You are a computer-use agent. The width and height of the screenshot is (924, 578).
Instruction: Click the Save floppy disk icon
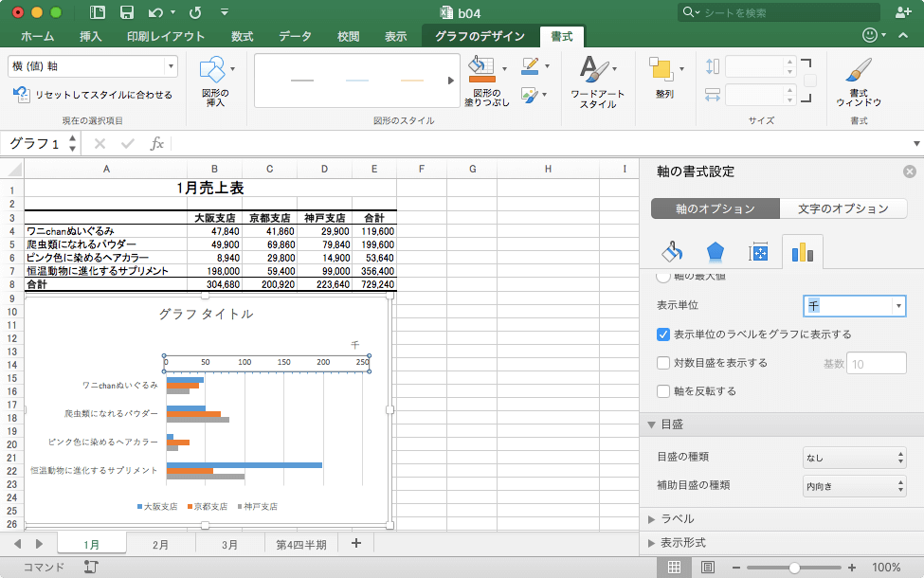pos(127,12)
